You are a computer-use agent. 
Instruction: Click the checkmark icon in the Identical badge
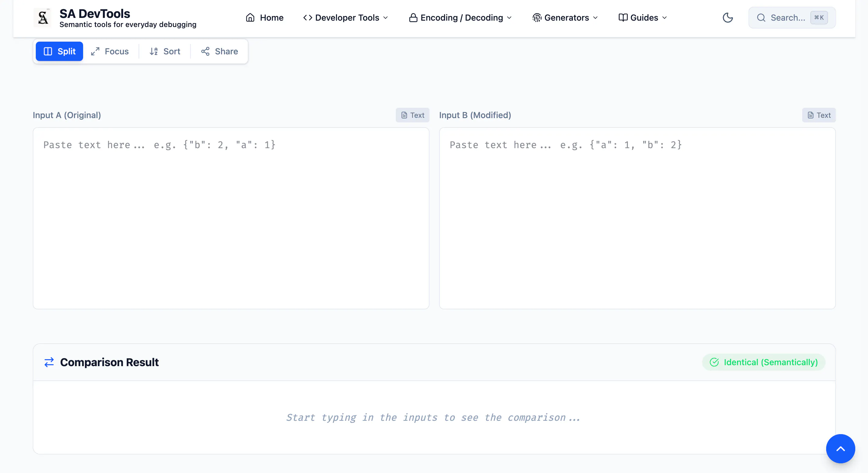(714, 362)
